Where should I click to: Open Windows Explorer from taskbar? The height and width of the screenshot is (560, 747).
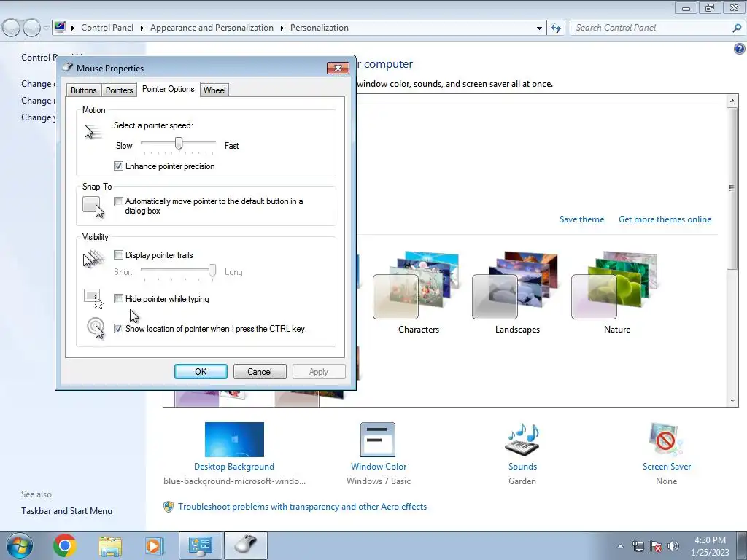point(110,546)
